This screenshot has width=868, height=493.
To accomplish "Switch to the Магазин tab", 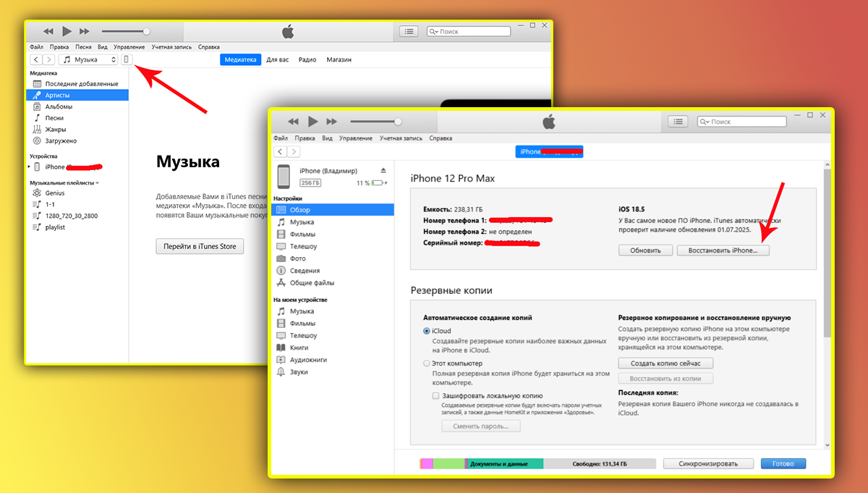I will [x=339, y=59].
